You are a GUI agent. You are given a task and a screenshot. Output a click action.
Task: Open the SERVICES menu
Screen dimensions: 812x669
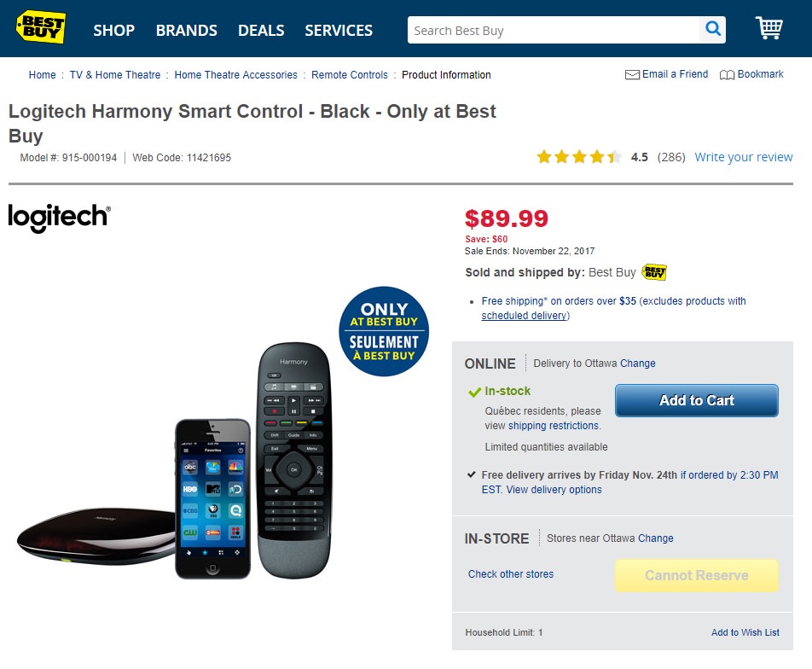pyautogui.click(x=339, y=30)
